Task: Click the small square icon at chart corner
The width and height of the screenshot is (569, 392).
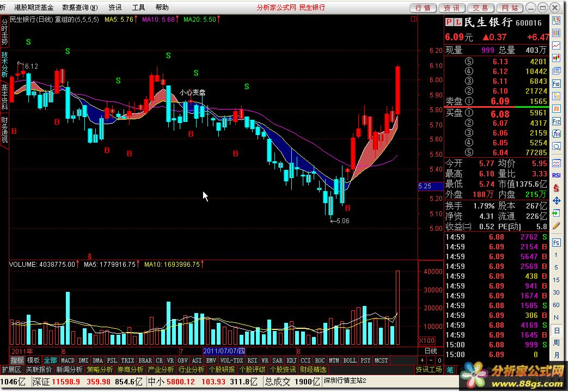Action: pyautogui.click(x=414, y=19)
